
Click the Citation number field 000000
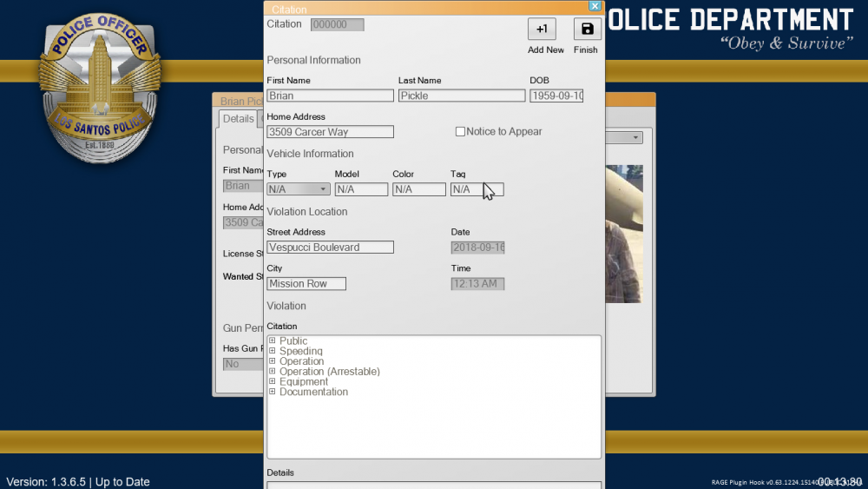[337, 24]
